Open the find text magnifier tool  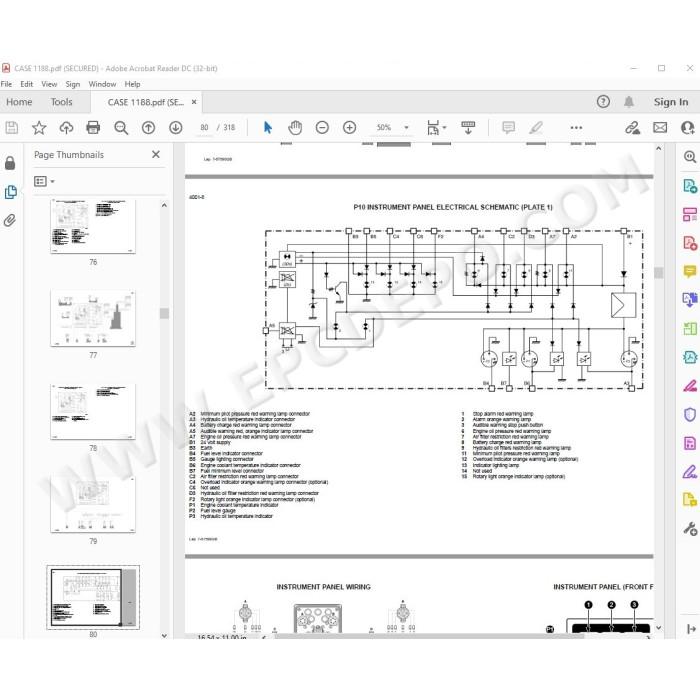coord(121,128)
